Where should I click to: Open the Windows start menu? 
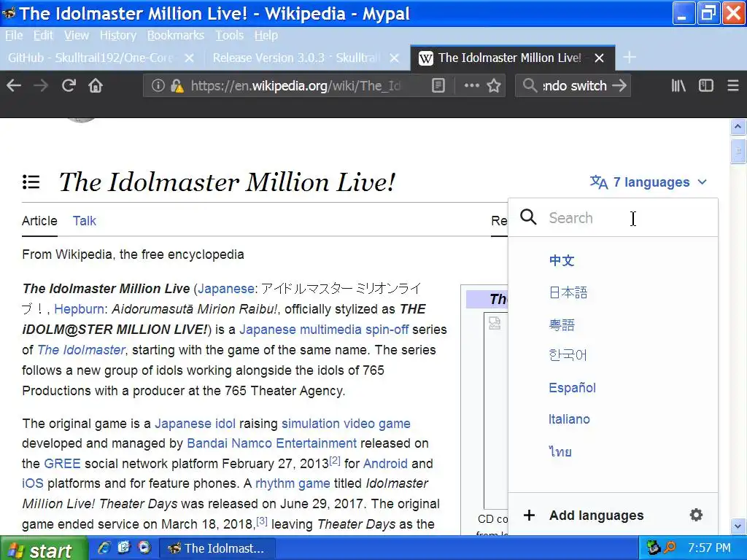point(43,548)
